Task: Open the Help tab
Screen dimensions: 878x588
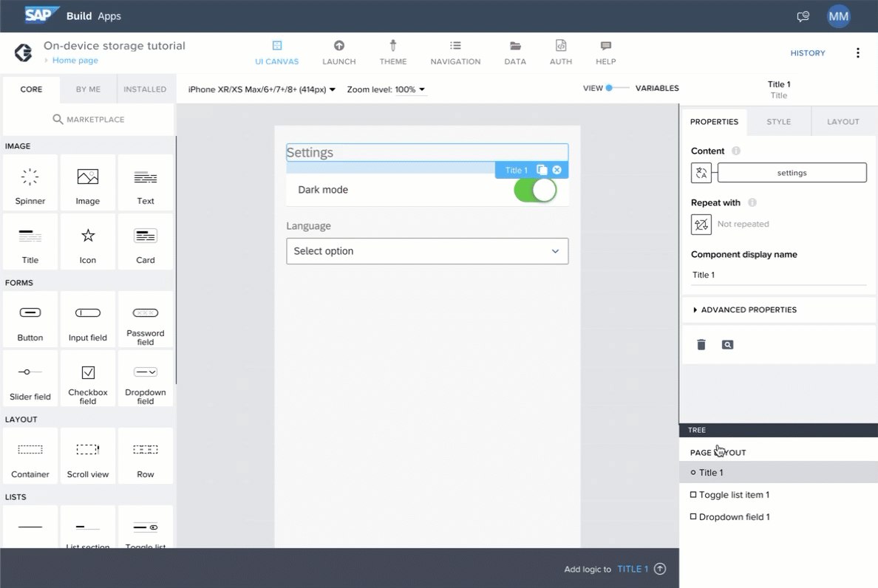Action: pyautogui.click(x=605, y=52)
